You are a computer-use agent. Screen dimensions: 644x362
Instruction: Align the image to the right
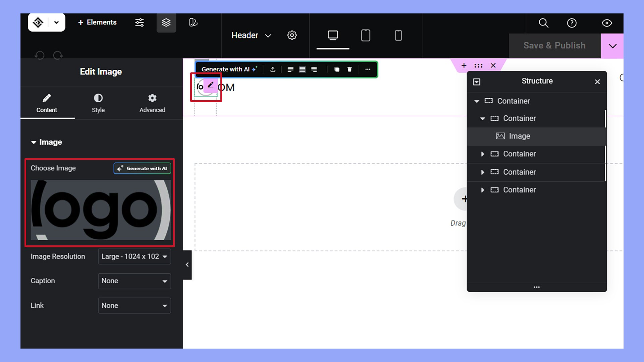[x=314, y=69]
